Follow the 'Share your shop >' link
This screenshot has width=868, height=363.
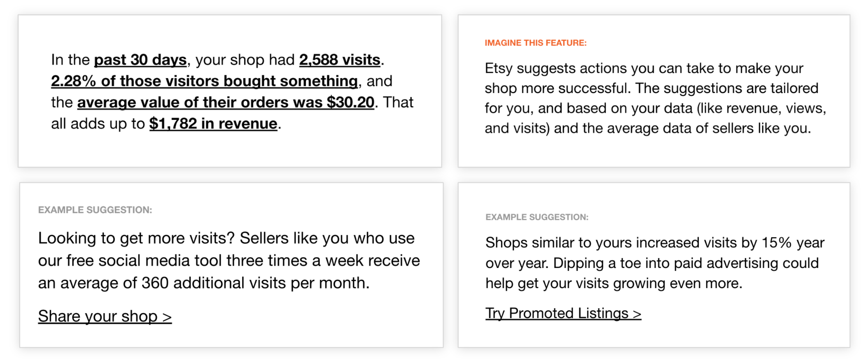(105, 316)
